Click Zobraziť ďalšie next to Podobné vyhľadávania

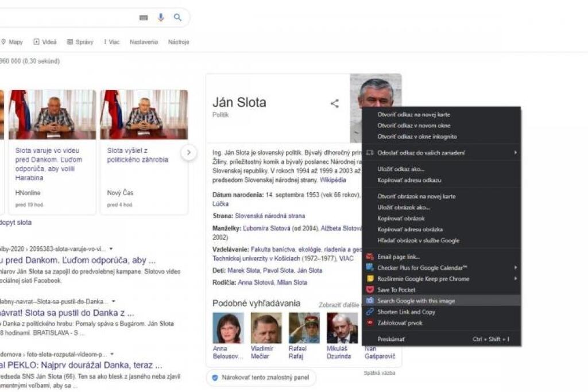[x=339, y=305]
